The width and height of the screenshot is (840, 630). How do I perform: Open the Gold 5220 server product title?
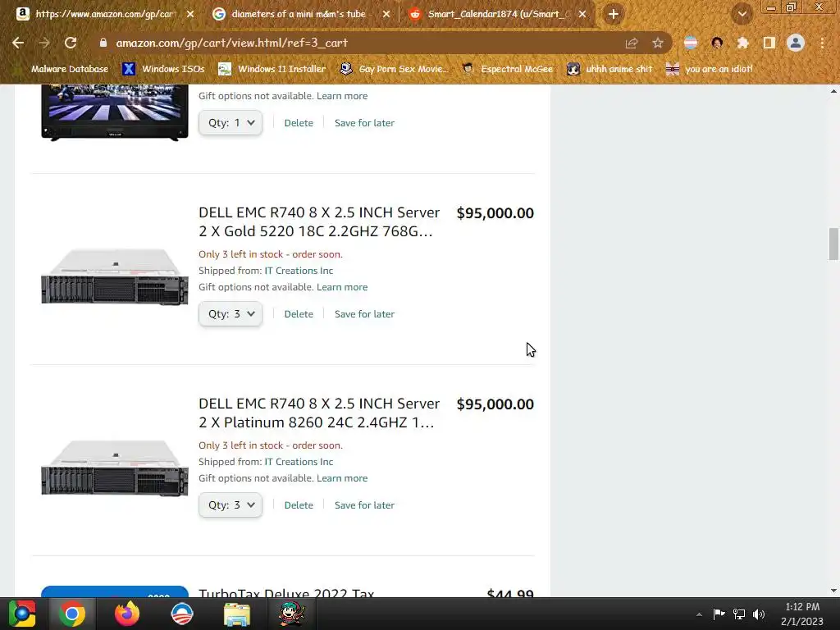(x=319, y=221)
